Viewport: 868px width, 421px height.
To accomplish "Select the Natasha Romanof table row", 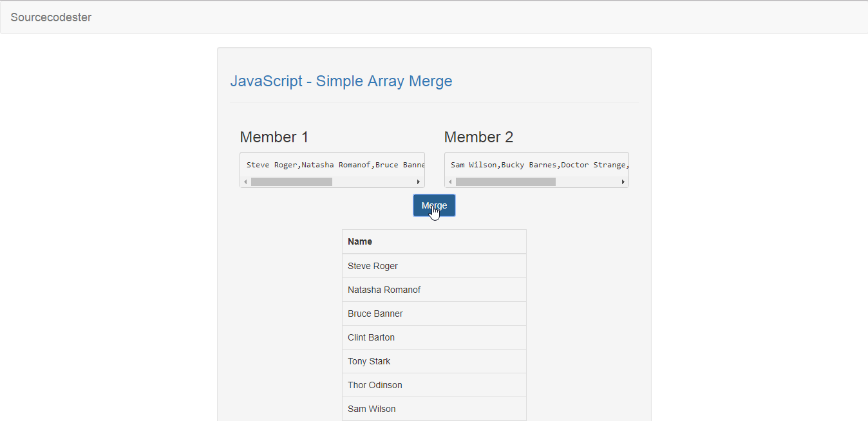I will pyautogui.click(x=434, y=290).
